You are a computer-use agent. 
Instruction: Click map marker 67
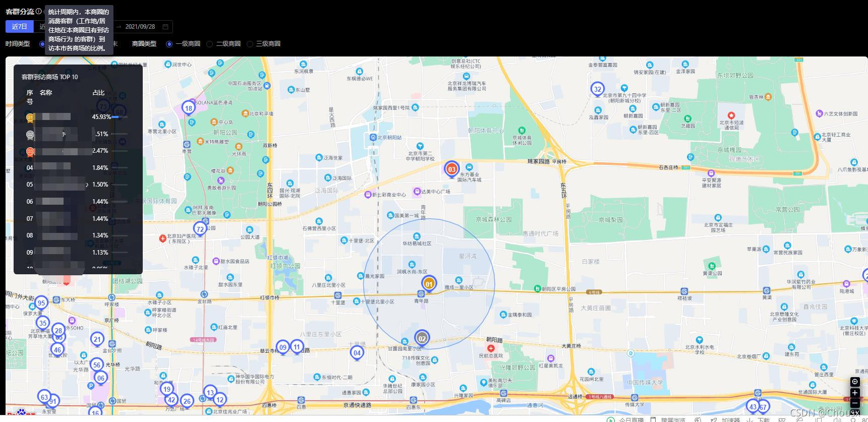point(763,407)
